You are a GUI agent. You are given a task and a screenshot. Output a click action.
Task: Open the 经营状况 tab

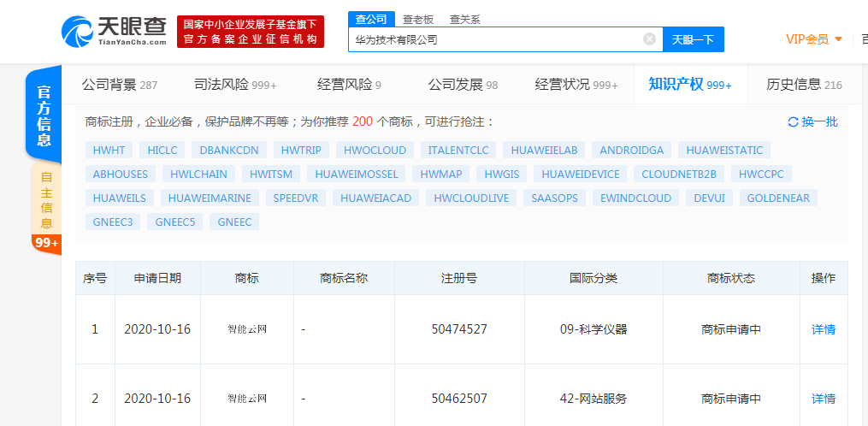(576, 85)
